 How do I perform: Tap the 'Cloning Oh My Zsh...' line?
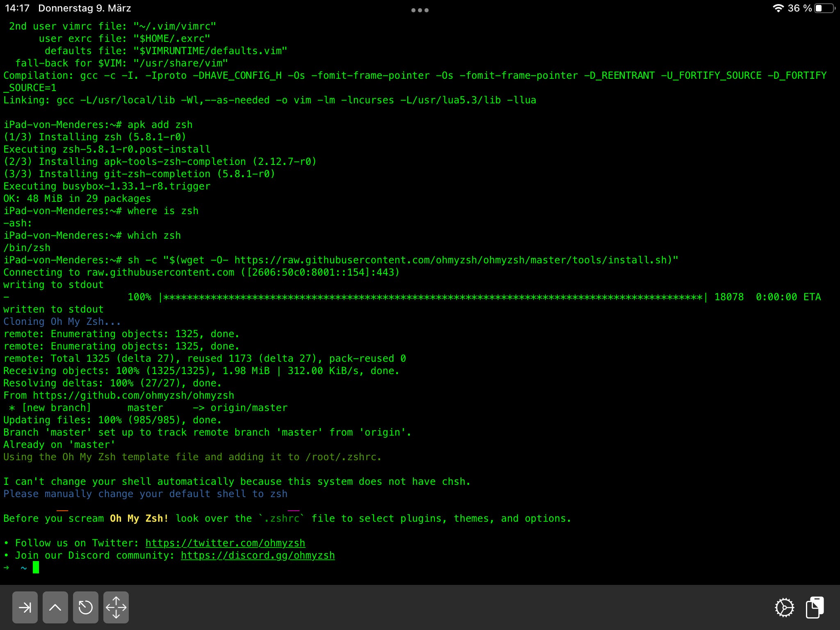pyautogui.click(x=62, y=322)
